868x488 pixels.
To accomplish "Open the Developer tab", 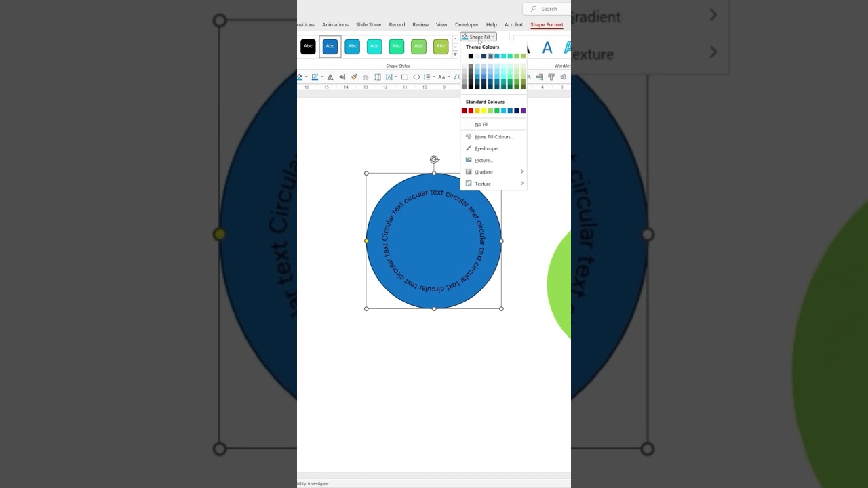I will pos(467,25).
